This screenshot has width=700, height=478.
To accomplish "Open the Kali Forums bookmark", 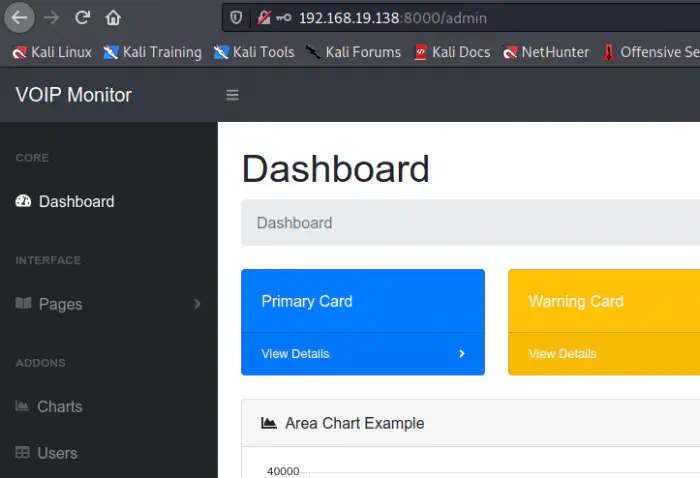I will click(353, 52).
